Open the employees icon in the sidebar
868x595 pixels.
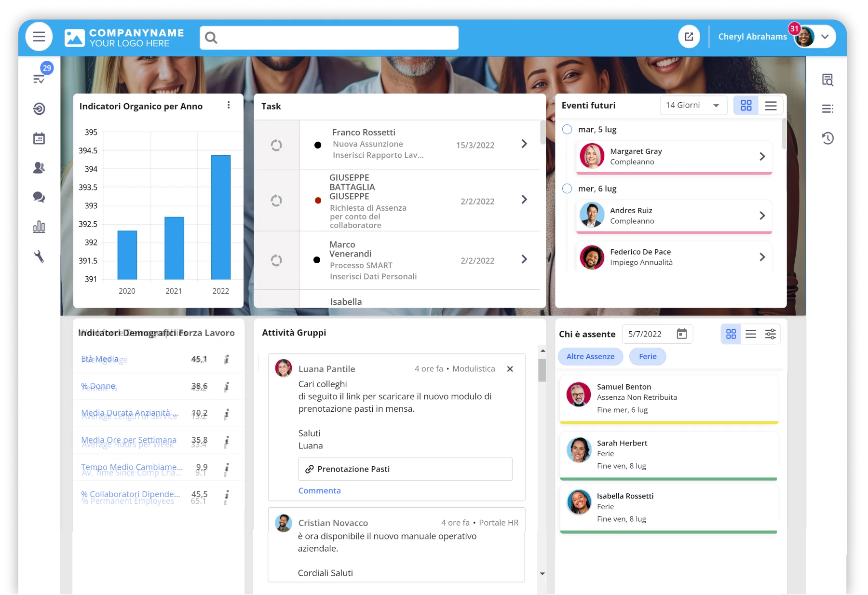click(39, 168)
